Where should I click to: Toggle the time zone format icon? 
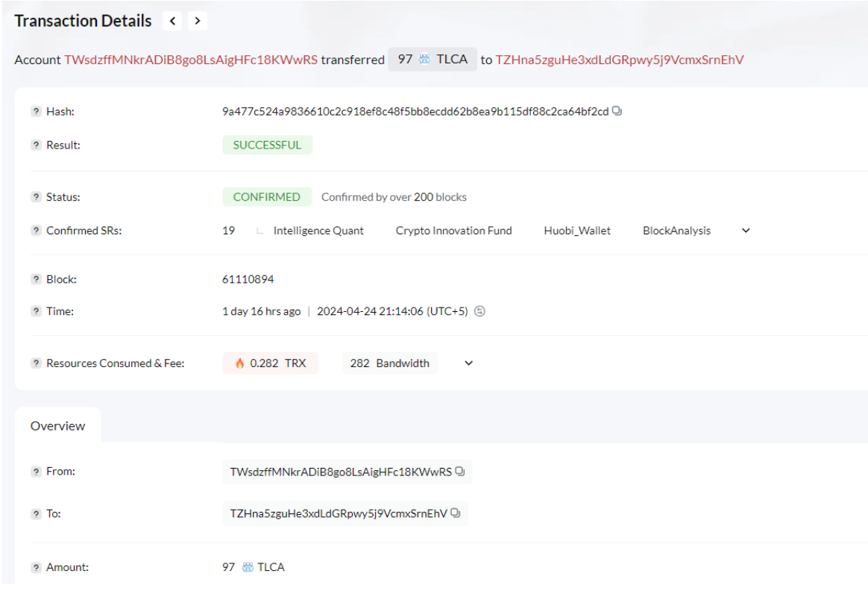tap(480, 311)
